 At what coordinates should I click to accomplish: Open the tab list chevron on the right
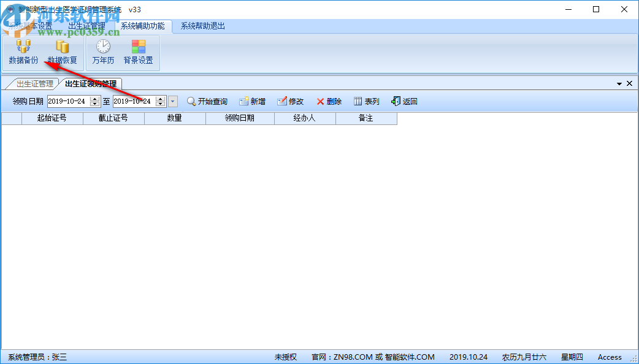click(x=619, y=83)
